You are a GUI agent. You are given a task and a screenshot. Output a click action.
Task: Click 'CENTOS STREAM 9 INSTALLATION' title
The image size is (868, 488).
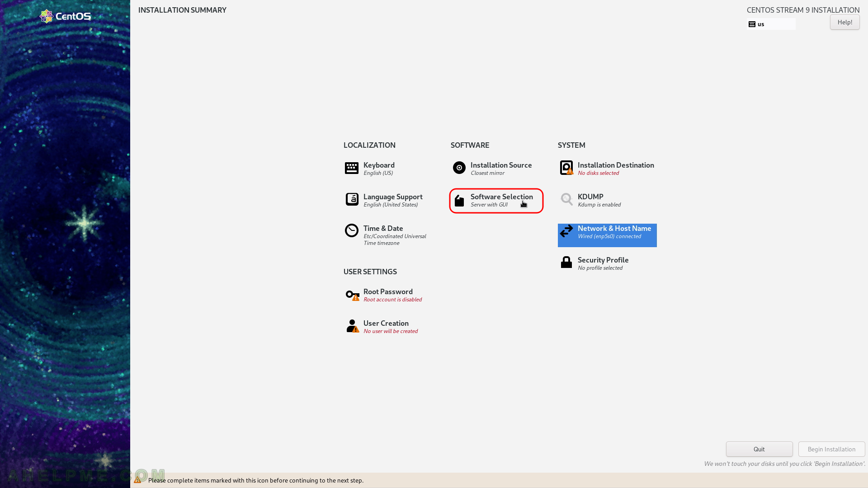(803, 10)
